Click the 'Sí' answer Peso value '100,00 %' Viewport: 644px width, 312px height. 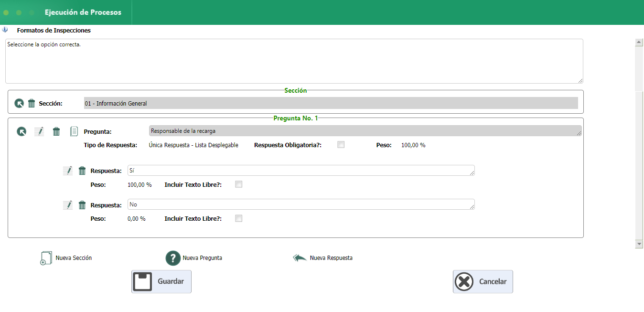click(x=140, y=184)
